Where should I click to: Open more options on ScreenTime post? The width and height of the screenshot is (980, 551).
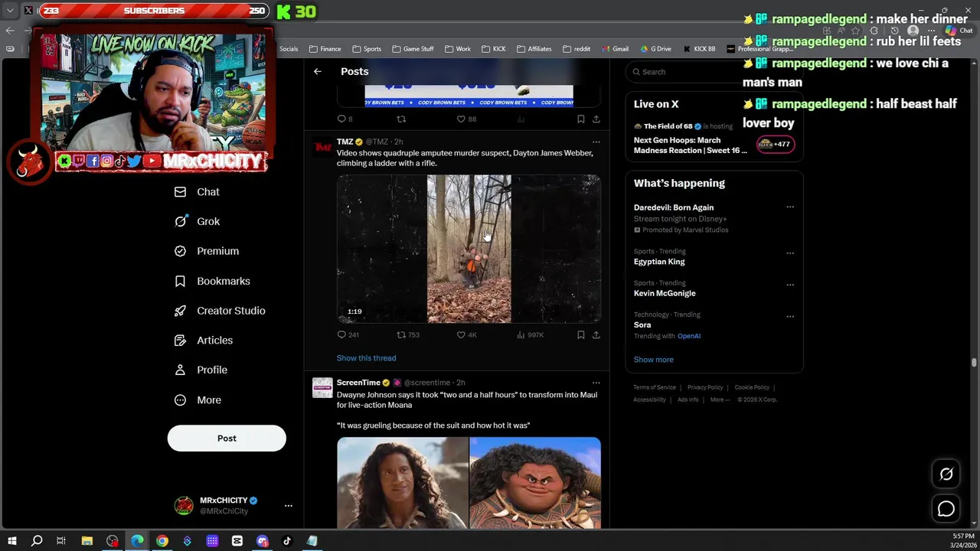(596, 383)
